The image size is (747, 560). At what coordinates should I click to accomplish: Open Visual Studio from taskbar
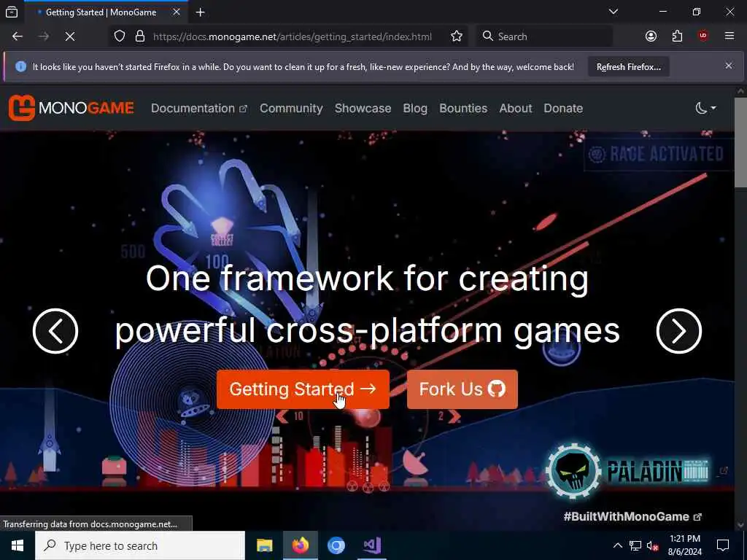coord(371,545)
